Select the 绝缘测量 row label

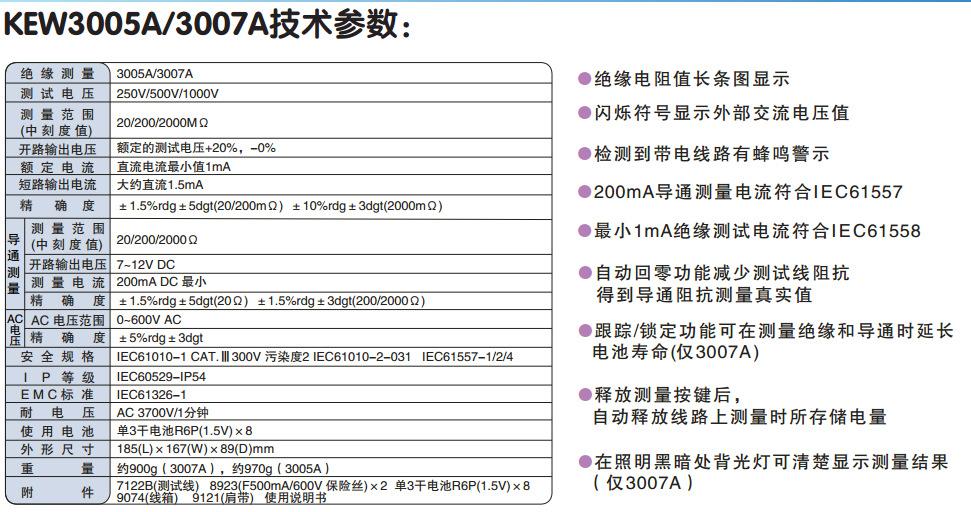click(58, 74)
